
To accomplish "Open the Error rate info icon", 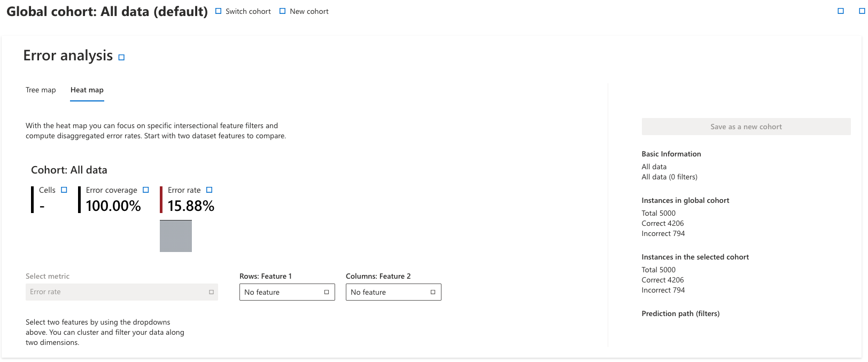I will 210,190.
